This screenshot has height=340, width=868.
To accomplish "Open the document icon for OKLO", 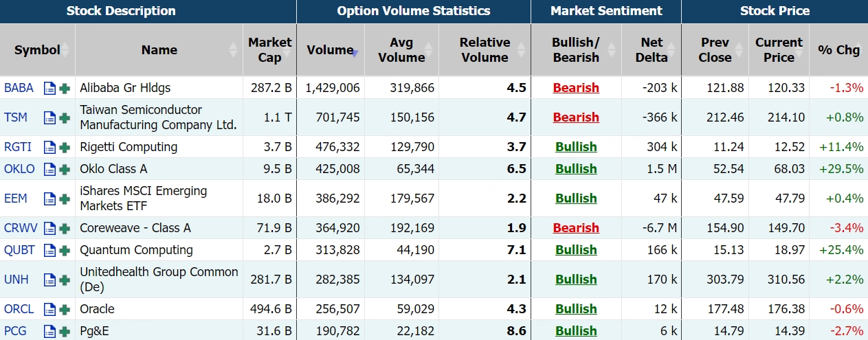I will (49, 169).
